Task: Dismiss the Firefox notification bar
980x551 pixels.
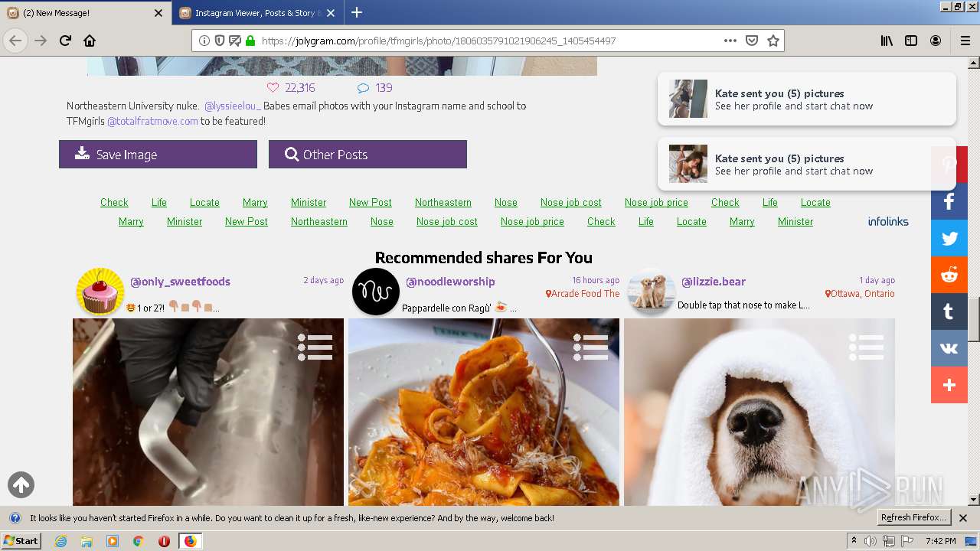Action: (x=963, y=518)
